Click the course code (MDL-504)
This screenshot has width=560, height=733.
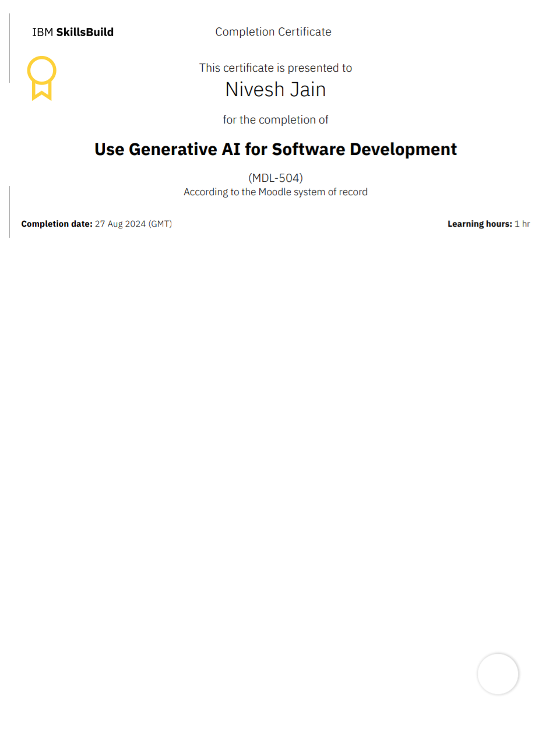coord(275,178)
